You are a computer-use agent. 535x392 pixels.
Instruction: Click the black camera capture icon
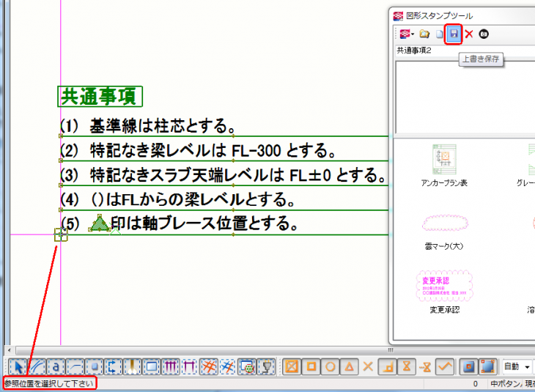(x=484, y=34)
